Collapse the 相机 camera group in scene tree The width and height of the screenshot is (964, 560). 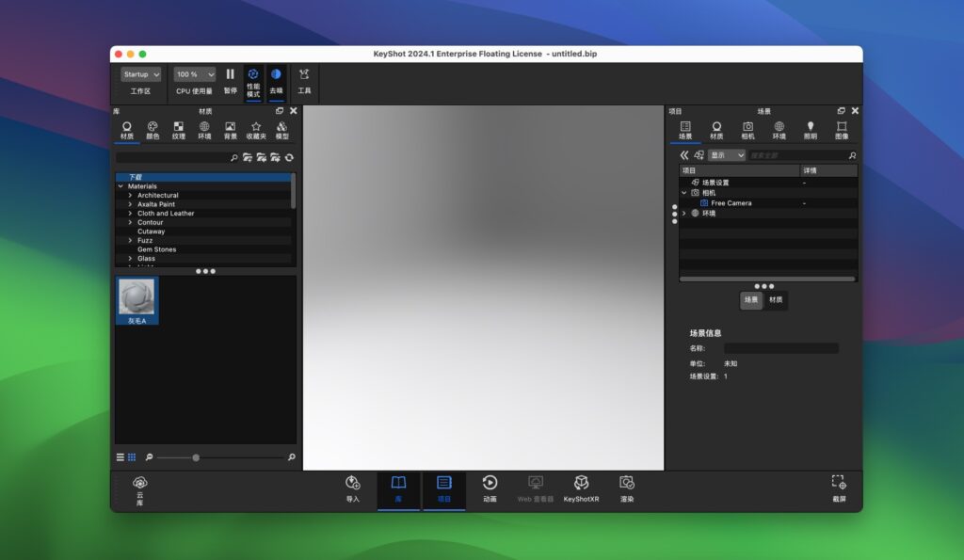pyautogui.click(x=684, y=192)
